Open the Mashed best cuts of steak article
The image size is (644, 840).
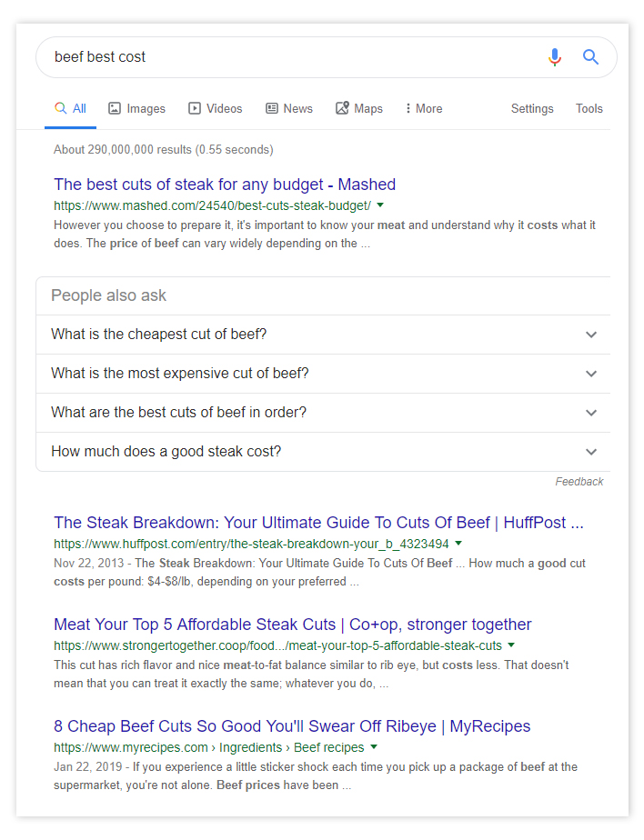[x=225, y=185]
